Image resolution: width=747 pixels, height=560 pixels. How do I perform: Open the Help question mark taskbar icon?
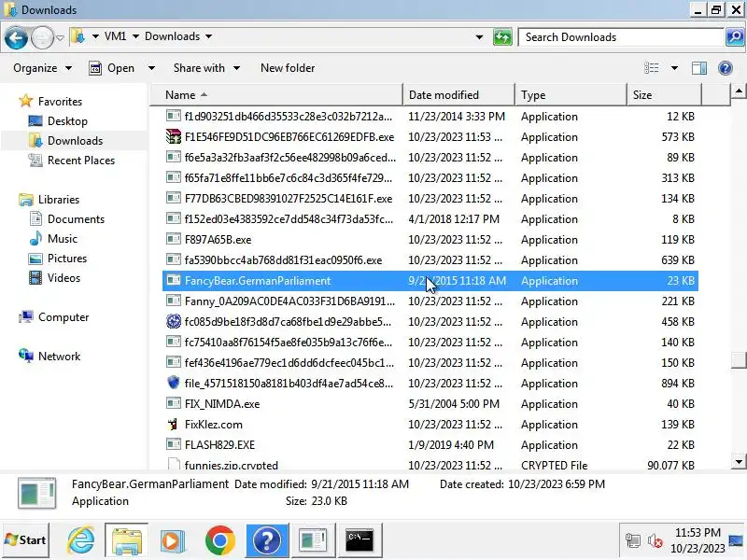[267, 540]
